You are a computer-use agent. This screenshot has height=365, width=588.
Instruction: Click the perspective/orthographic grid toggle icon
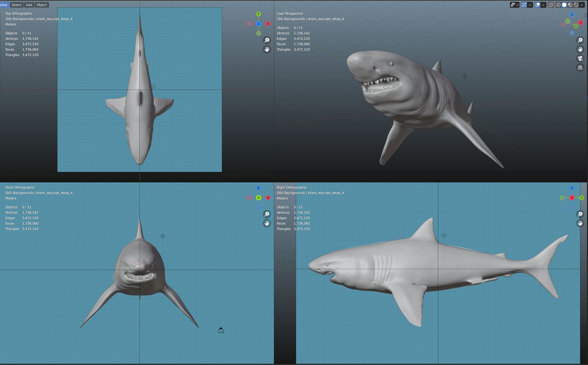pyautogui.click(x=580, y=67)
